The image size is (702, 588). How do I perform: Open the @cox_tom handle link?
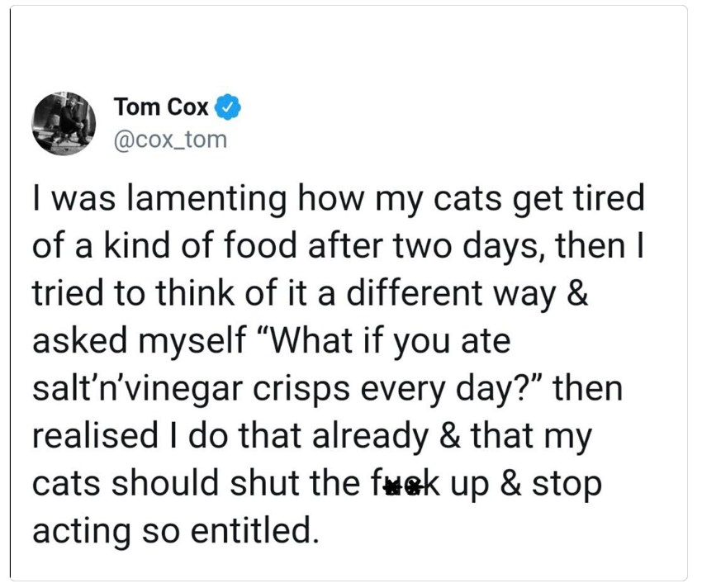[169, 139]
